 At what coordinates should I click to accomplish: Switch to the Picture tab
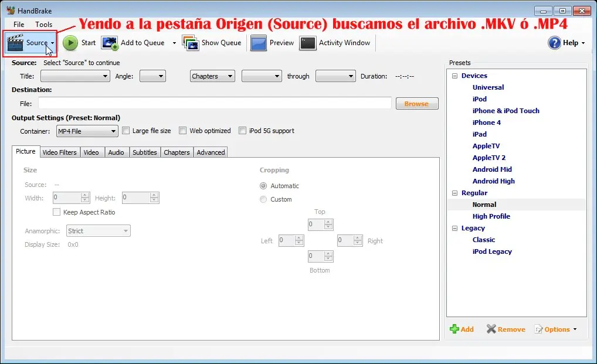pyautogui.click(x=25, y=151)
